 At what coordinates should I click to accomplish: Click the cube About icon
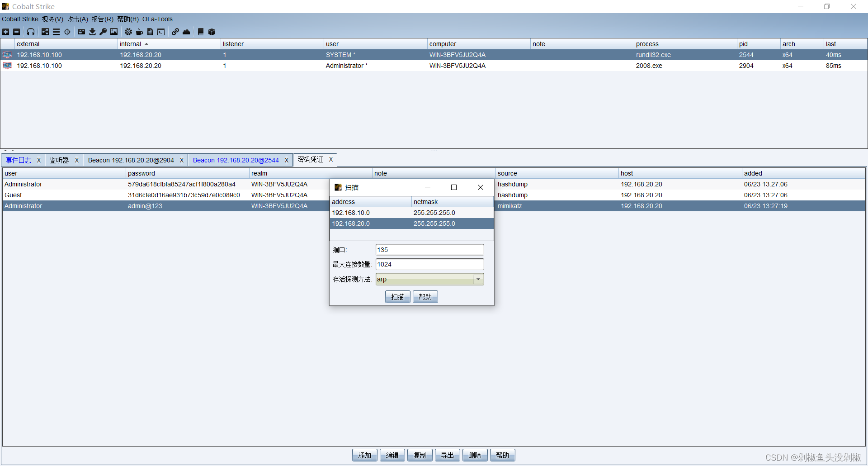pyautogui.click(x=212, y=32)
